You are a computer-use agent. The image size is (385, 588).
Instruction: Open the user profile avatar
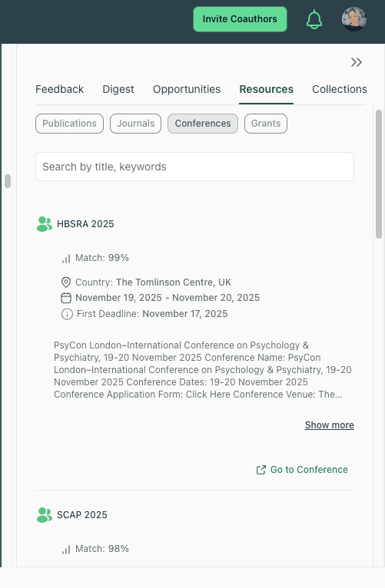[x=353, y=19]
